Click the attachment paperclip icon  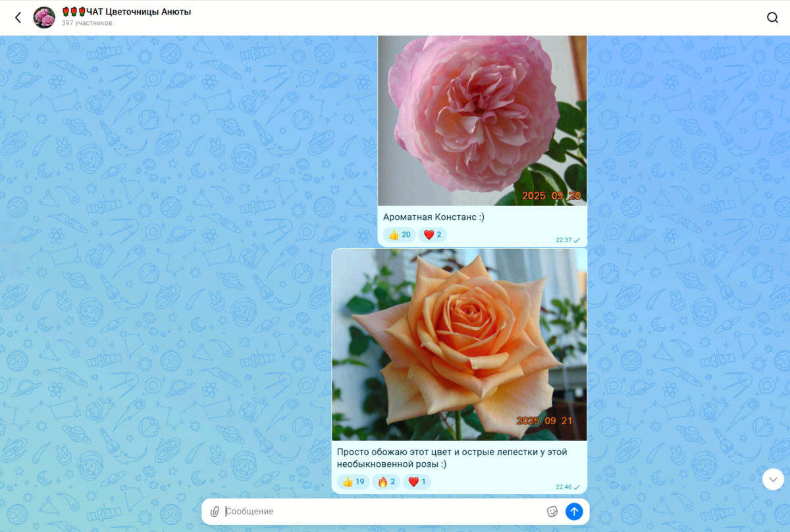pos(213,511)
